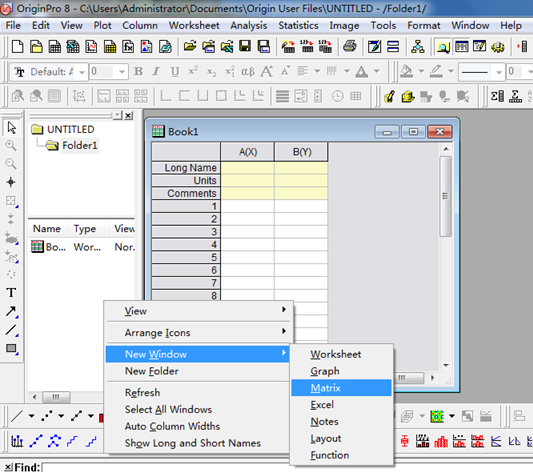Click the New Graph toolbar icon
Viewport: 533px width, 472px height.
pyautogui.click(x=91, y=47)
